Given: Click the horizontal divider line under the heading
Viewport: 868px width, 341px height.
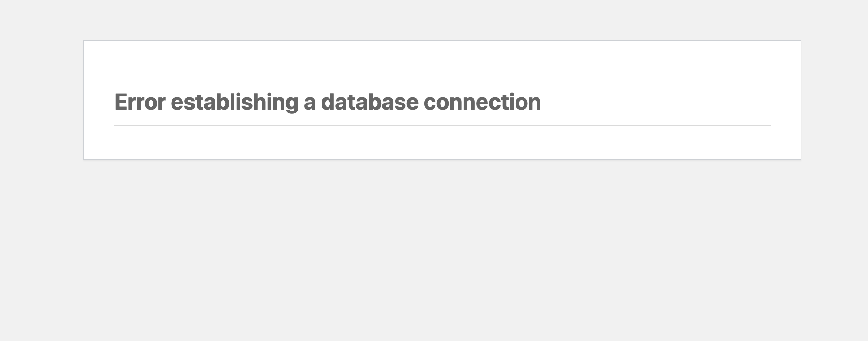Looking at the screenshot, I should click(x=442, y=125).
